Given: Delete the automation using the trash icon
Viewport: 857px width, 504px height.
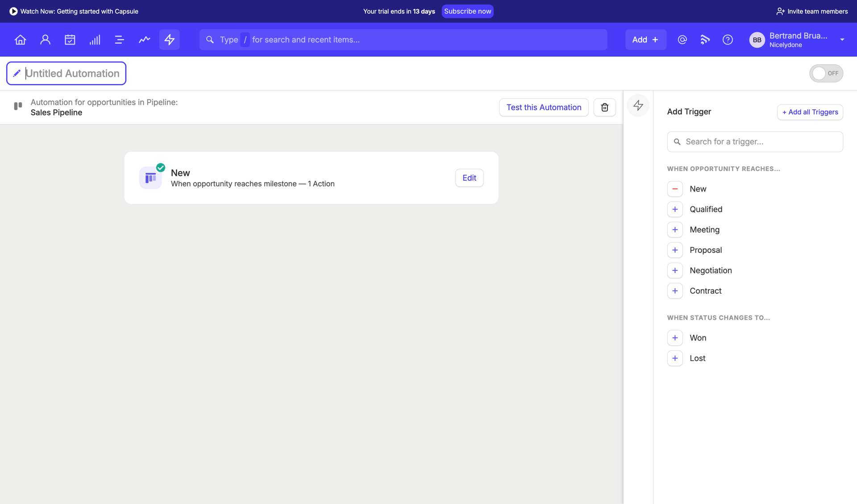Looking at the screenshot, I should pyautogui.click(x=604, y=107).
